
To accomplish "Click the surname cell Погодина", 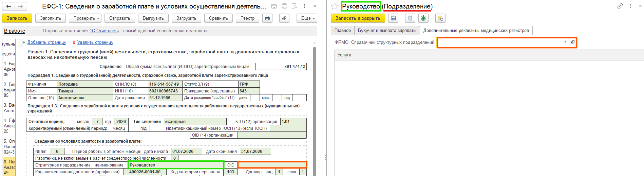I will click(x=85, y=84).
